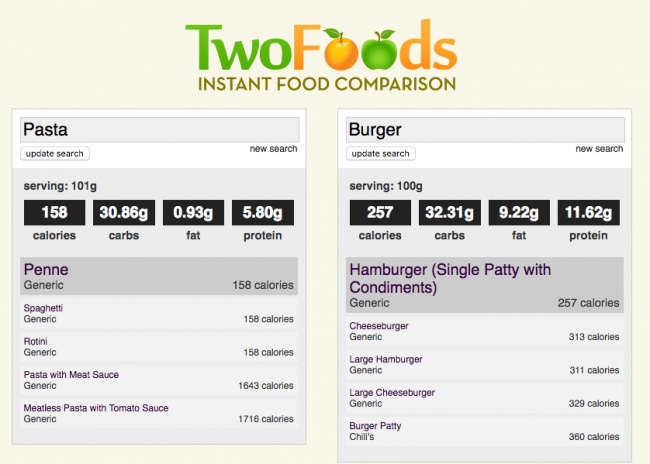Choose Spaghetti from pasta results
The height and width of the screenshot is (464, 650).
tap(45, 308)
